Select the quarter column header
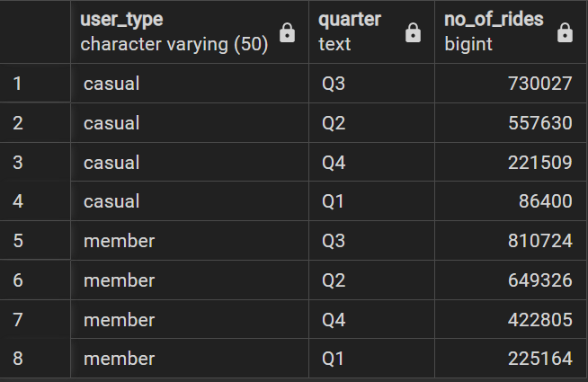Screen dimensions: 588x382 [371, 31]
